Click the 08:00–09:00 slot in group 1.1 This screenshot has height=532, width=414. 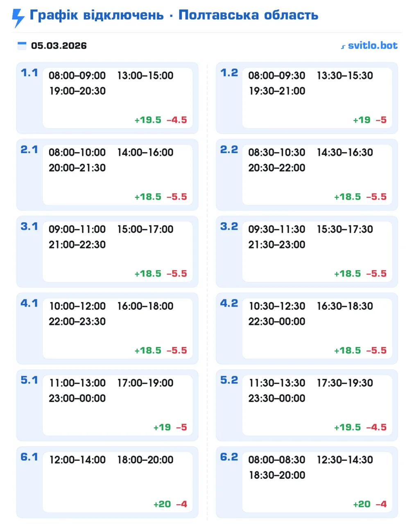click(77, 76)
